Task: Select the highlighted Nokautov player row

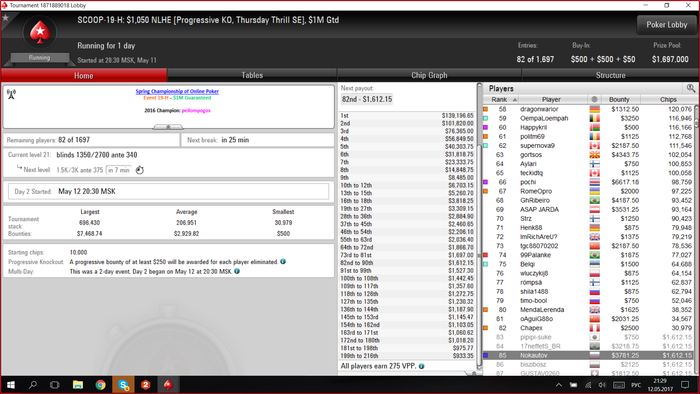Action: (x=588, y=355)
